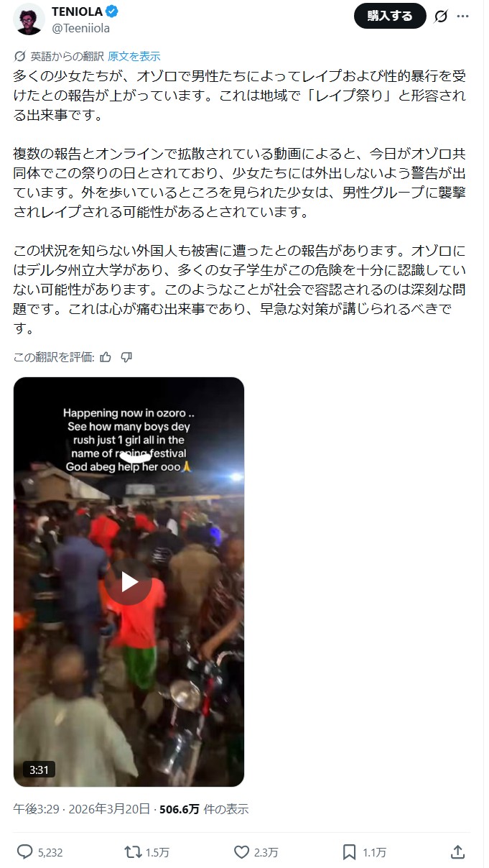Play the embedded Ozoro video

pyautogui.click(x=129, y=582)
